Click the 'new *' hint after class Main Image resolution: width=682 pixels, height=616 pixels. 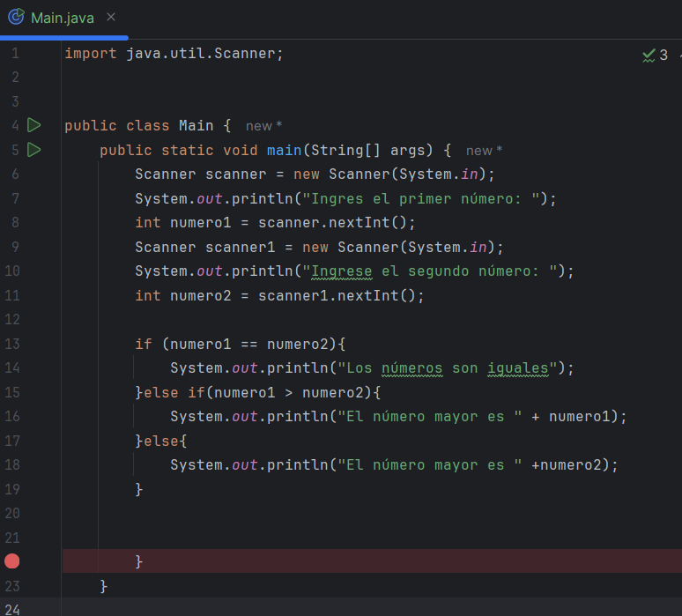point(263,126)
